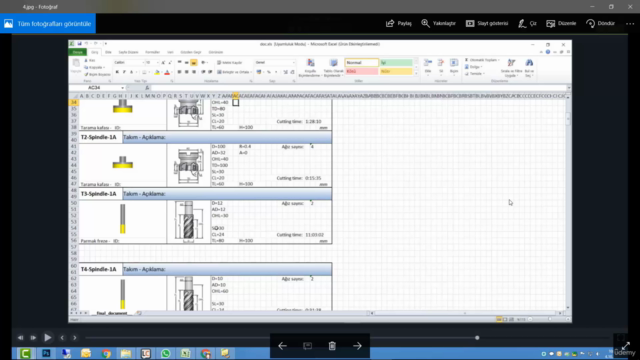Apply the Normal cell style

(362, 62)
